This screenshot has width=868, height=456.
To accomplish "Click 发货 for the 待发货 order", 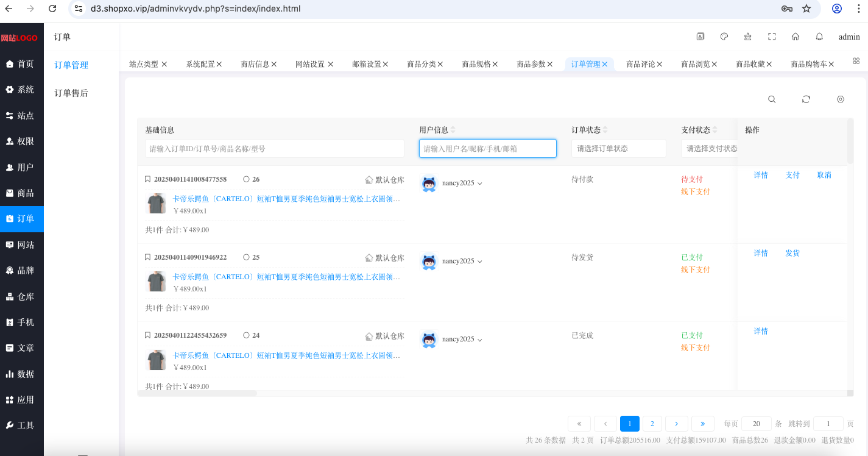I will coord(792,253).
